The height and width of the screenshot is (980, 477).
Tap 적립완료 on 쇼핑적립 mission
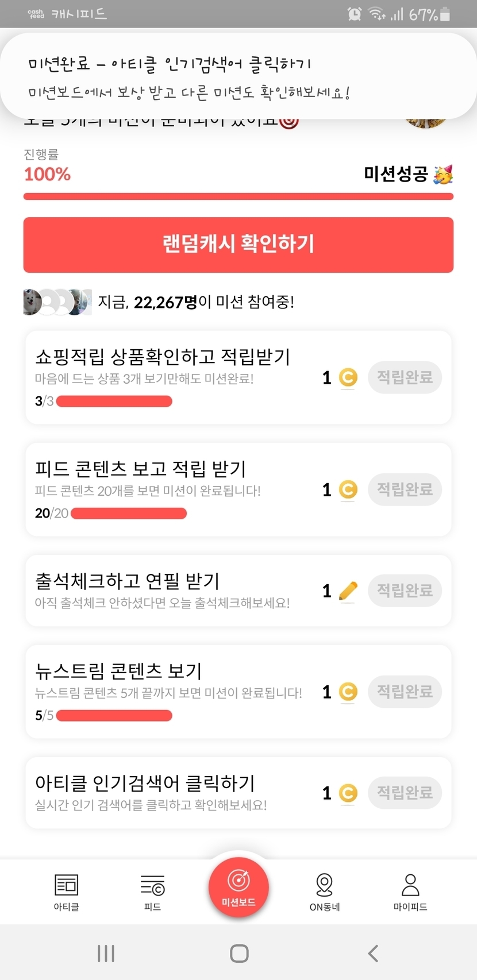pos(405,377)
